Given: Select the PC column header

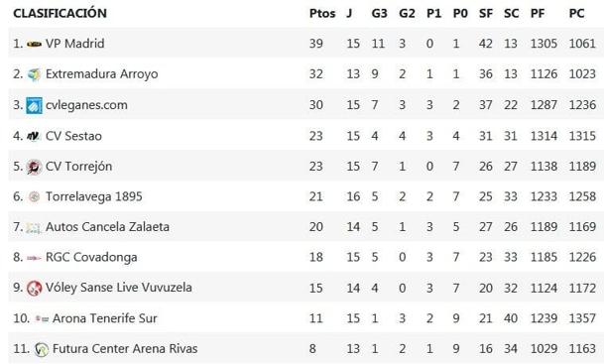Looking at the screenshot, I should [x=576, y=14].
